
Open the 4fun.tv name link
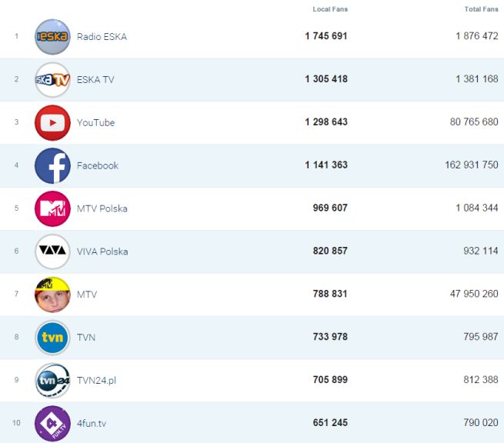pyautogui.click(x=92, y=424)
